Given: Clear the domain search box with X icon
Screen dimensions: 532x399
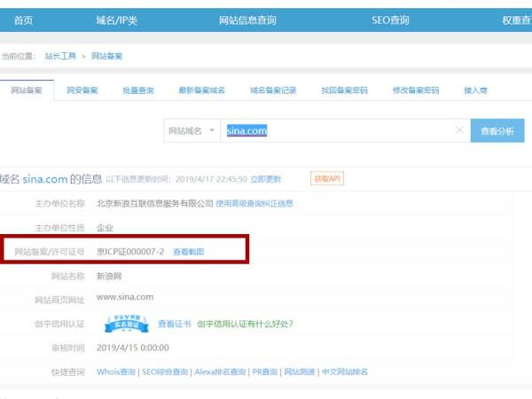Looking at the screenshot, I should pyautogui.click(x=459, y=130).
